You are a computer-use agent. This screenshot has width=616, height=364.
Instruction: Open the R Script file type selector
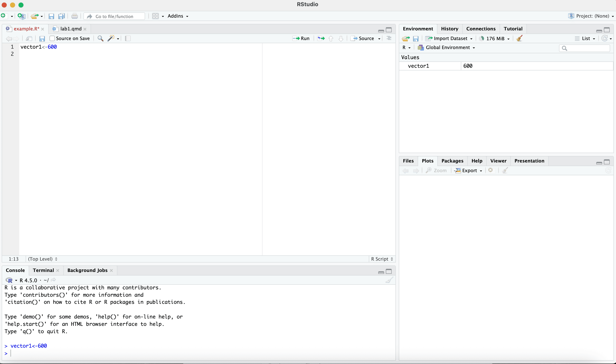(x=382, y=259)
